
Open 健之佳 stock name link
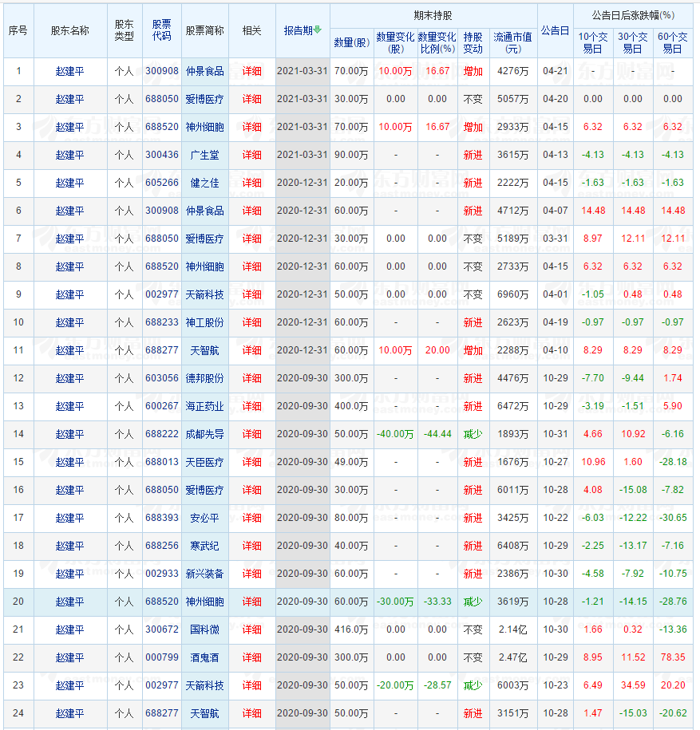click(x=204, y=183)
